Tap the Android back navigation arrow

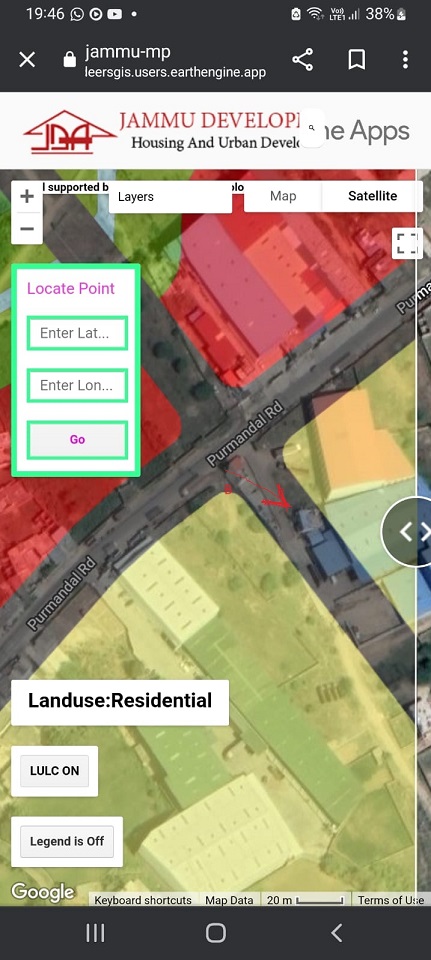[336, 932]
